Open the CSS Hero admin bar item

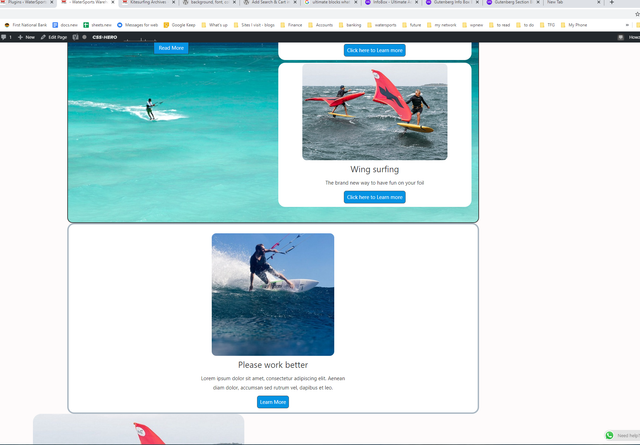tap(104, 37)
